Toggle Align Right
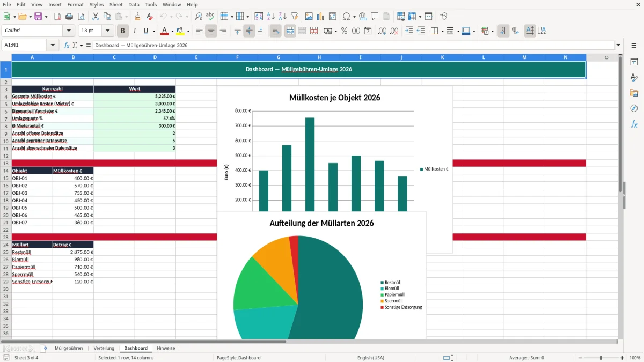 point(223,31)
